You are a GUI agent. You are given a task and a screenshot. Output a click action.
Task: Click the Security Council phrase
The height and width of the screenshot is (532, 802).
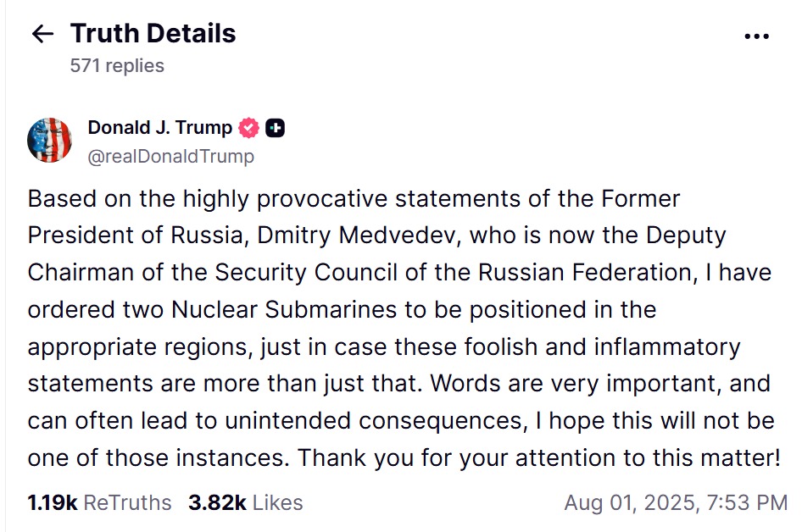click(306, 273)
